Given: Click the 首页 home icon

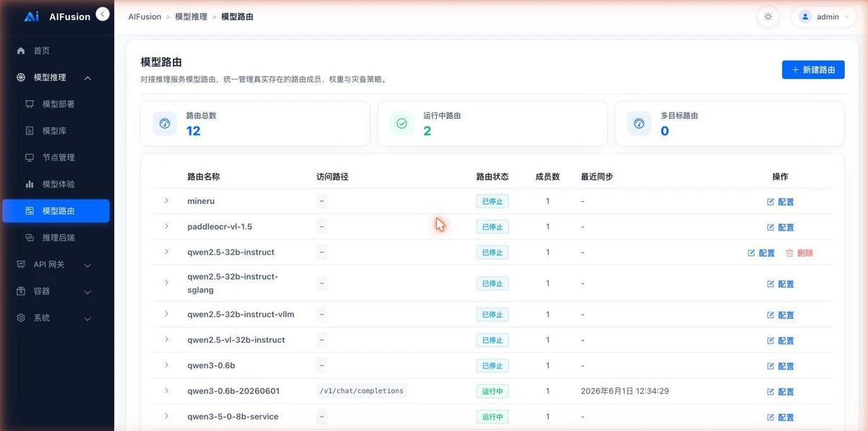Looking at the screenshot, I should tap(20, 51).
